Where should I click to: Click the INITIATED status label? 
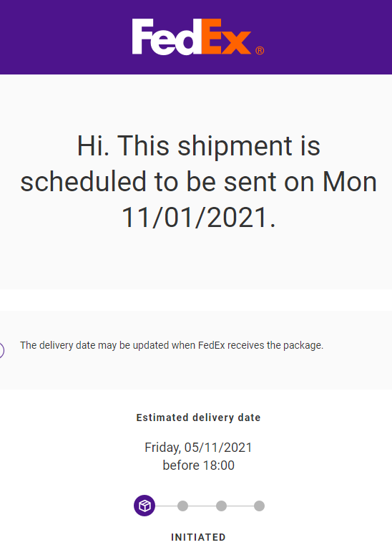(x=198, y=537)
